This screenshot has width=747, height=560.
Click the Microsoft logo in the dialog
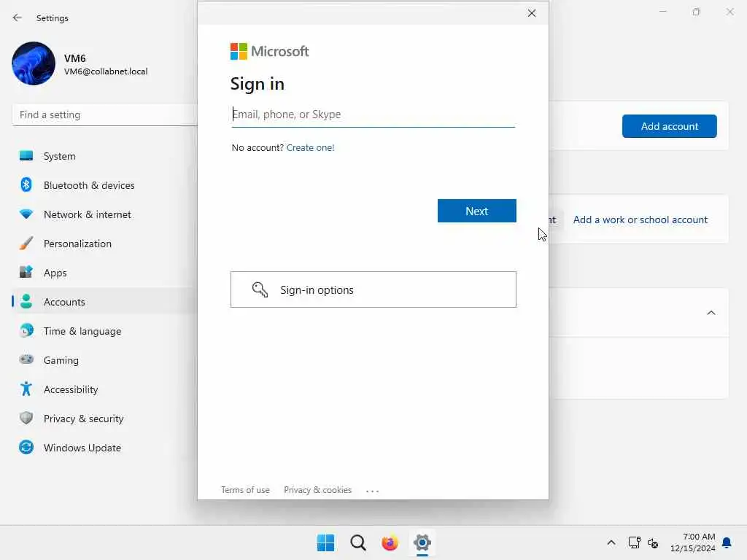(x=269, y=52)
